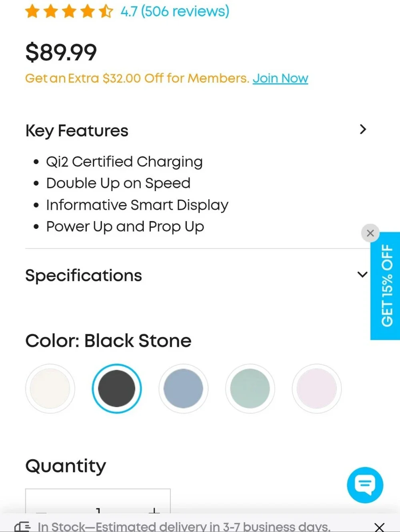Close the in-stock delivery notice bar
Image resolution: width=400 pixels, height=532 pixels.
tap(379, 527)
